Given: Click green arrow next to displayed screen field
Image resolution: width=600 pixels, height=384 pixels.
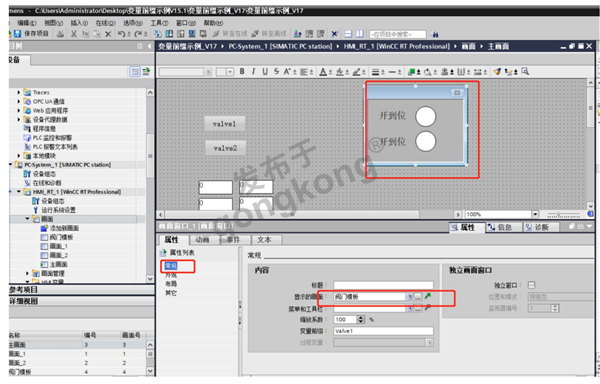Looking at the screenshot, I should 428,296.
